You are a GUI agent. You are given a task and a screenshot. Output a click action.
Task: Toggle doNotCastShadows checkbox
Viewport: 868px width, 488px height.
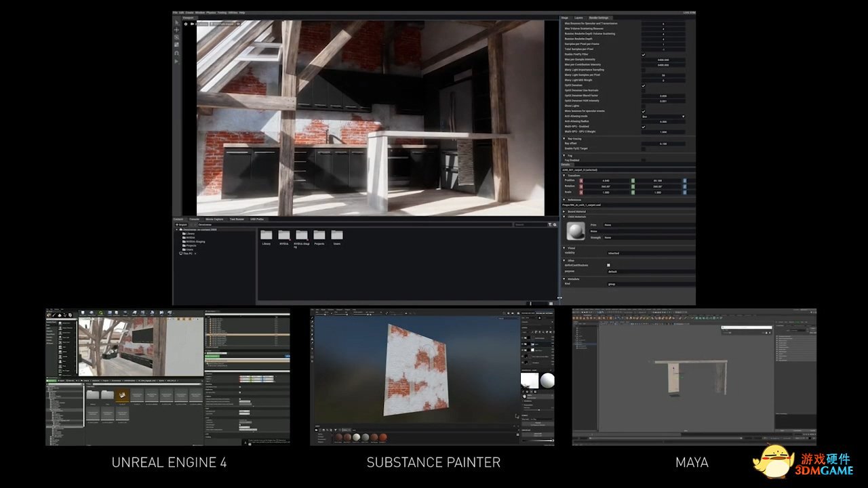(x=608, y=265)
